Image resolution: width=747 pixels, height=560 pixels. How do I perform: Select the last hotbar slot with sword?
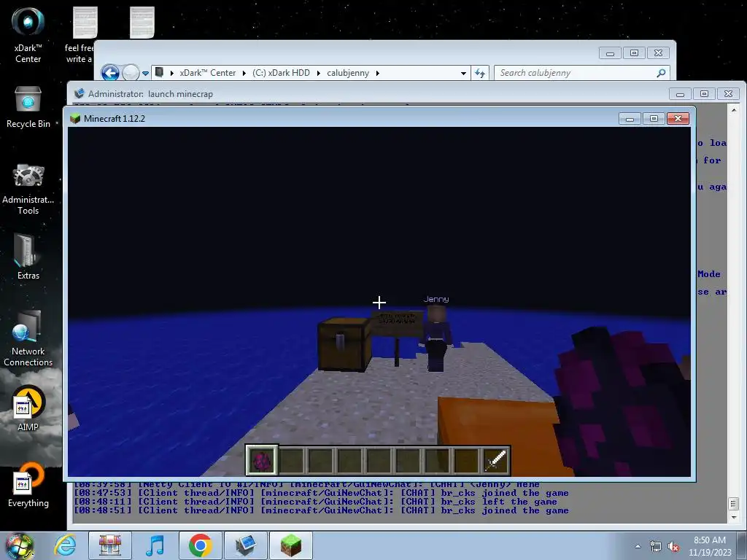click(495, 461)
